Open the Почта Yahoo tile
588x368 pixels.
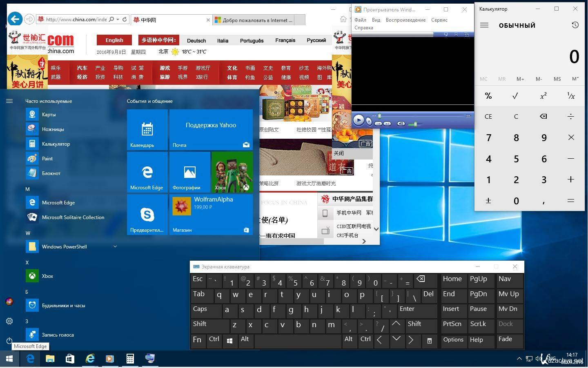tap(211, 130)
